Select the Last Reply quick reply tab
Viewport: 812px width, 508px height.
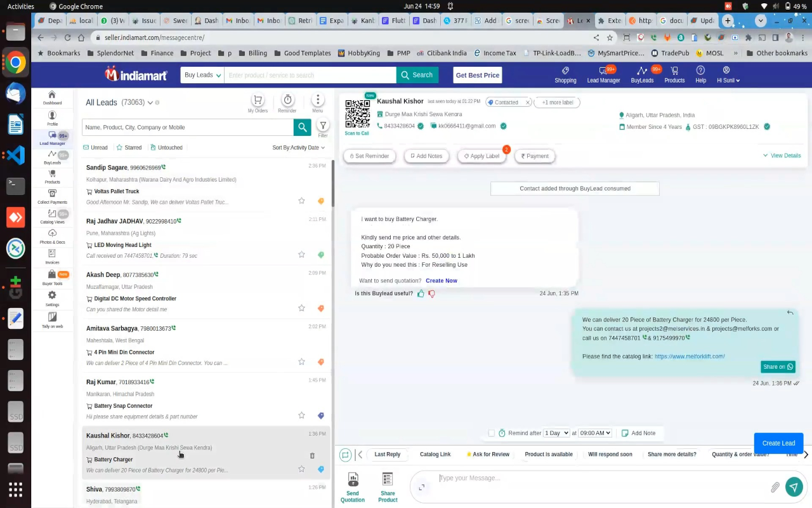click(x=387, y=454)
